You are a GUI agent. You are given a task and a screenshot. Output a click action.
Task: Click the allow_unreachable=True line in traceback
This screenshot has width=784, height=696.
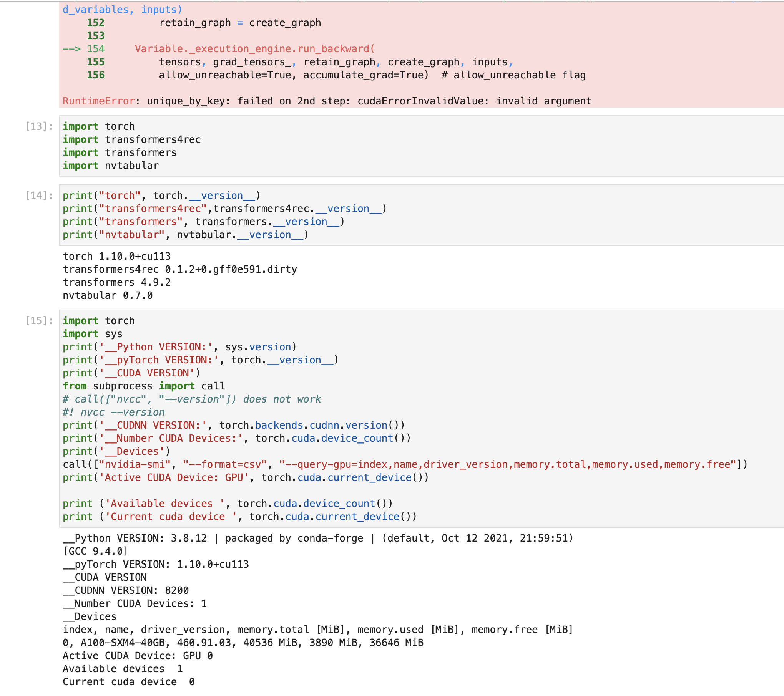(371, 75)
